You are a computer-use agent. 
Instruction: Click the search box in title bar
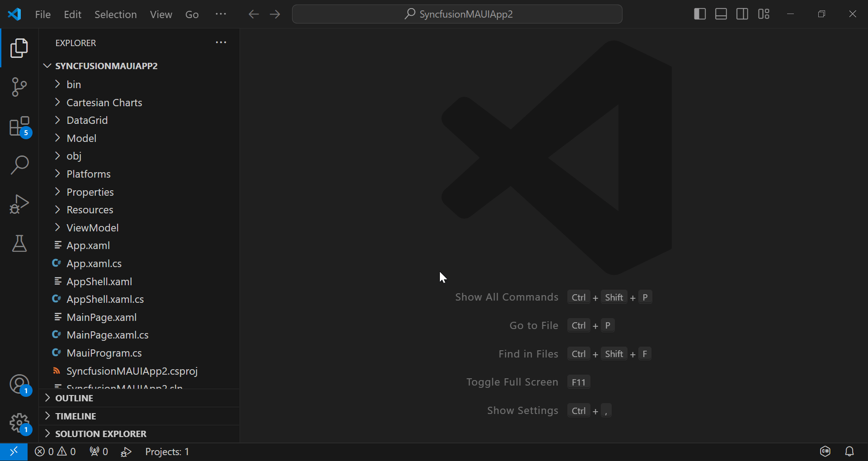click(x=457, y=14)
